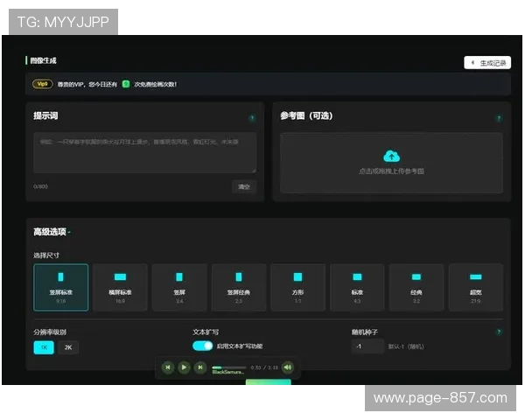This screenshot has height=420, width=525.
Task: Open the 生成记录 history button
Action: coord(486,63)
